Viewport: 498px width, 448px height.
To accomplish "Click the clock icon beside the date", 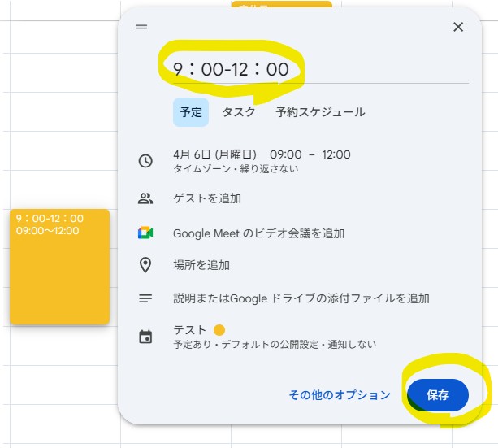I will 145,161.
